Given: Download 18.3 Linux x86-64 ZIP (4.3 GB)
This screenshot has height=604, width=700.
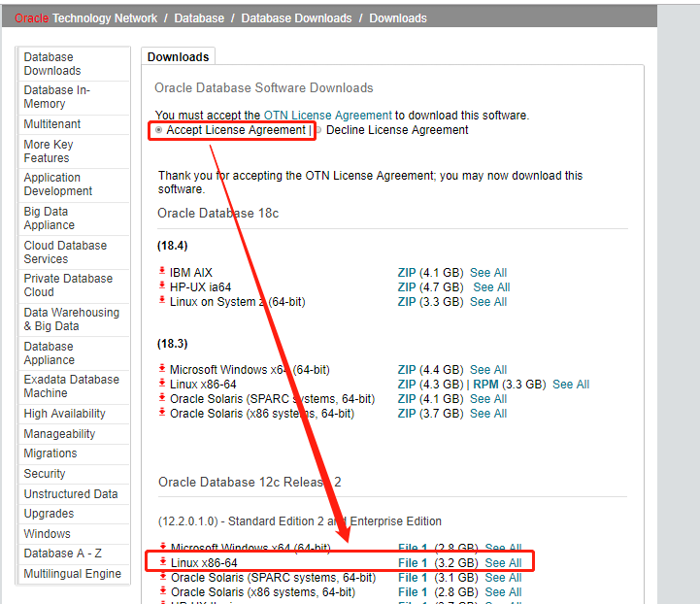Looking at the screenshot, I should [407, 385].
